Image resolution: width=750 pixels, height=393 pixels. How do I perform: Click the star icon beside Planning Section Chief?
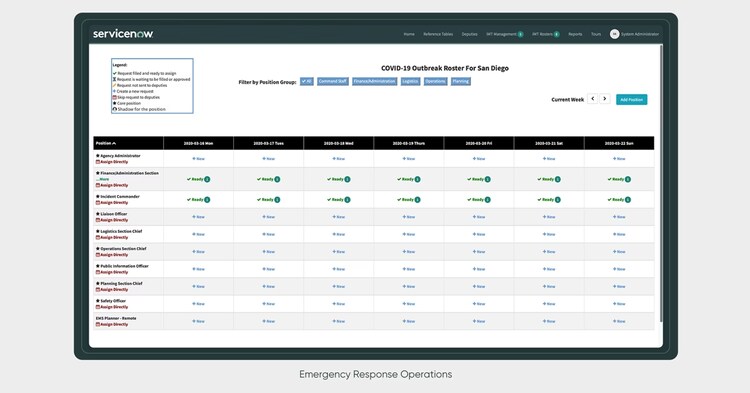click(98, 284)
